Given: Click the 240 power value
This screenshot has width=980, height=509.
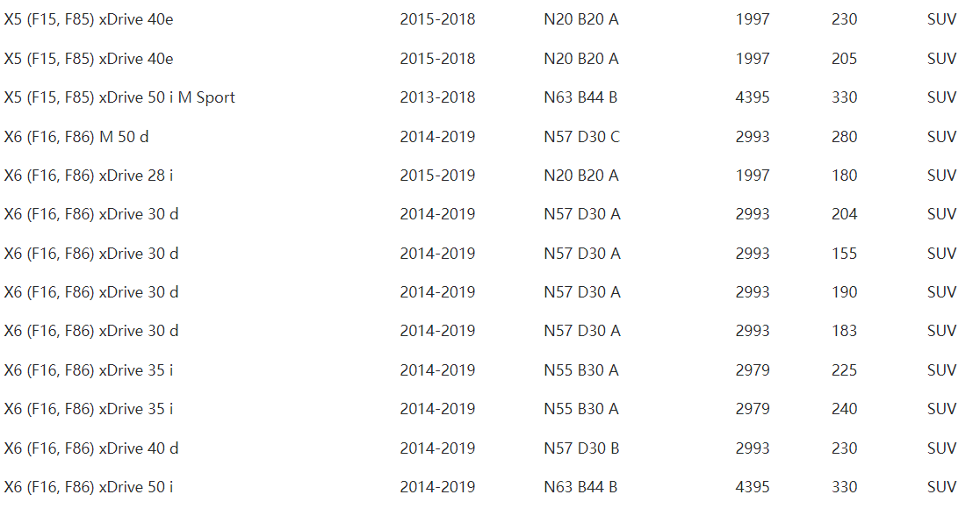Looking at the screenshot, I should click(x=844, y=409).
